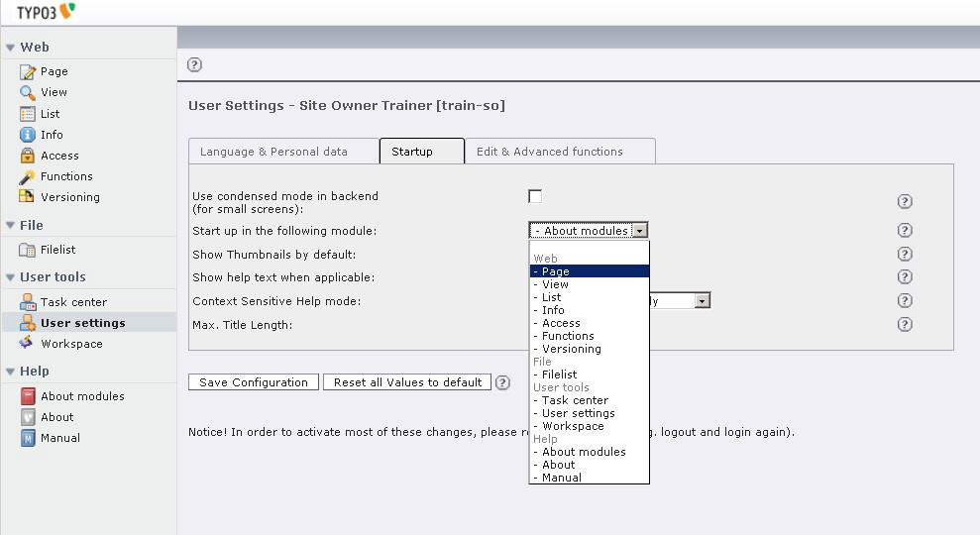Switch to Edit & Advanced functions tab
This screenshot has width=980, height=535.
click(549, 152)
